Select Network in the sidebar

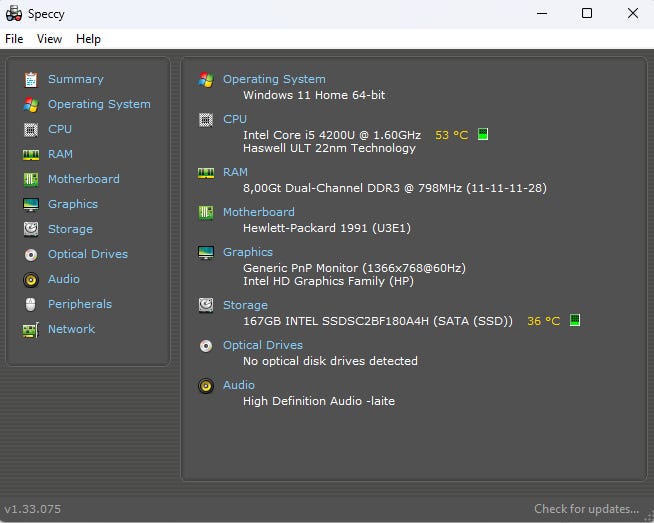[x=71, y=329]
